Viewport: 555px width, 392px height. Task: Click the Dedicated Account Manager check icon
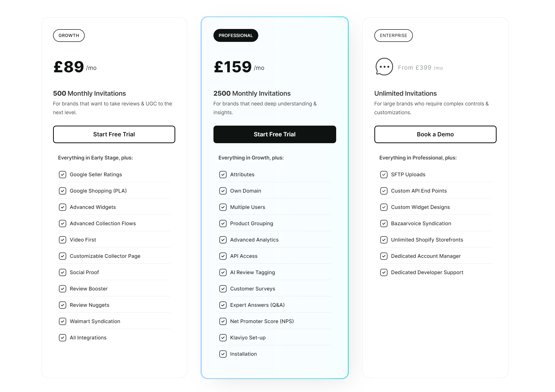(x=384, y=256)
